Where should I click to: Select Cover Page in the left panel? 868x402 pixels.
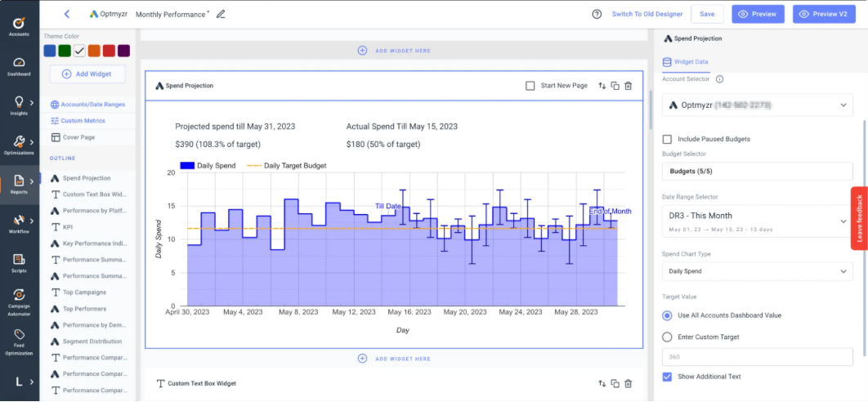point(78,137)
